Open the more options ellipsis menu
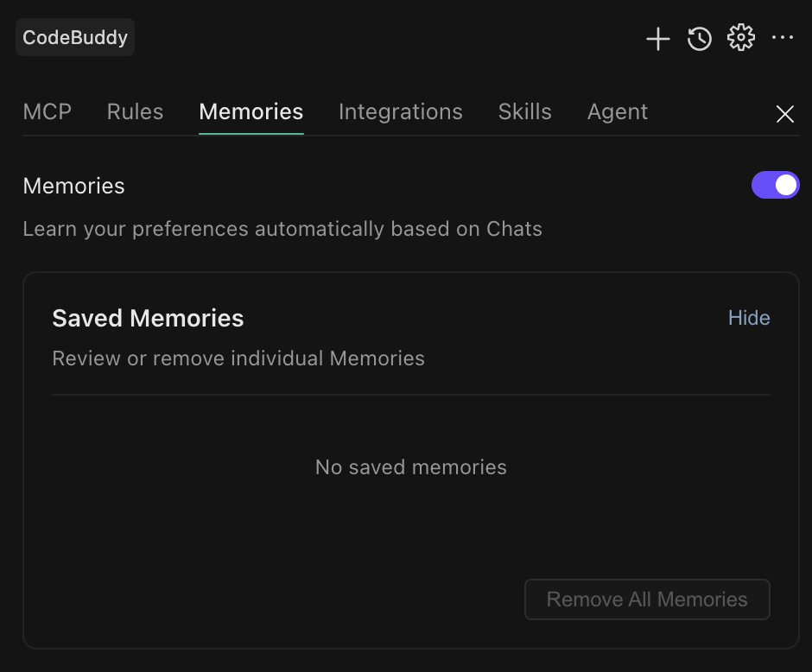The width and height of the screenshot is (812, 672). [x=783, y=38]
